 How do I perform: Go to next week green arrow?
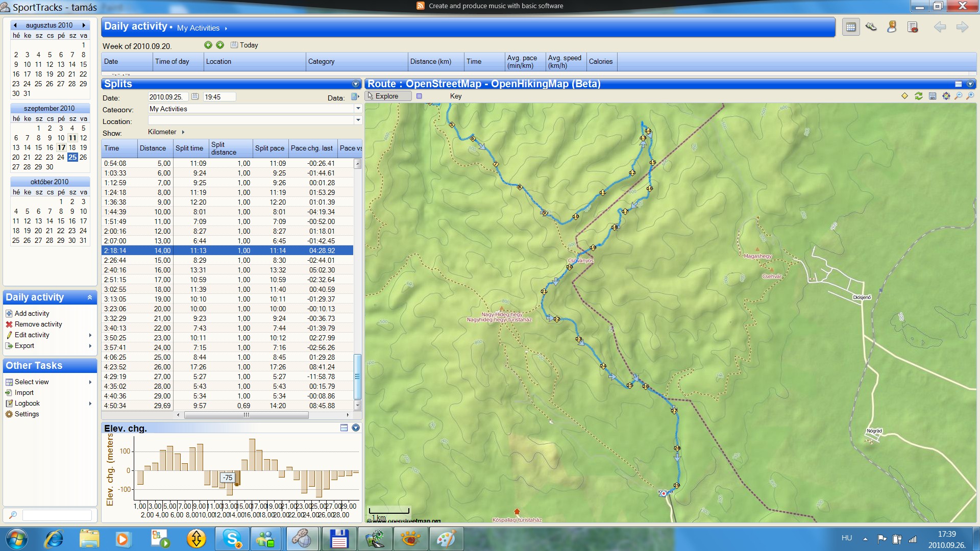(220, 45)
